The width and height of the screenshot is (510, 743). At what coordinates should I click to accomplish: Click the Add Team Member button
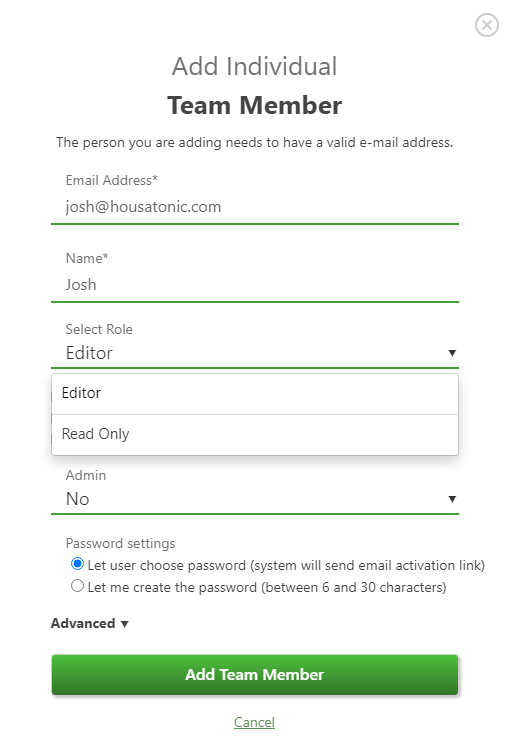pyautogui.click(x=255, y=675)
